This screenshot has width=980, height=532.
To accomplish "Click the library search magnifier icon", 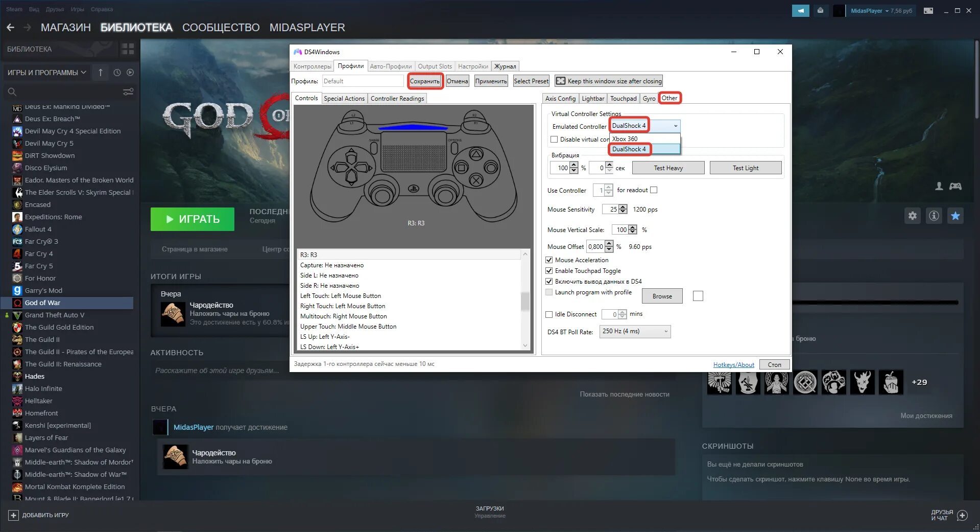I will [12, 92].
